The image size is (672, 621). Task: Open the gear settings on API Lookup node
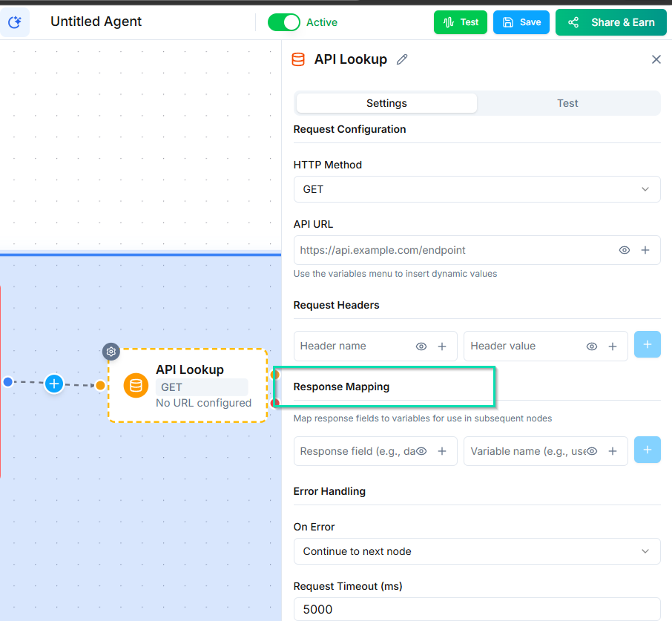pyautogui.click(x=111, y=352)
